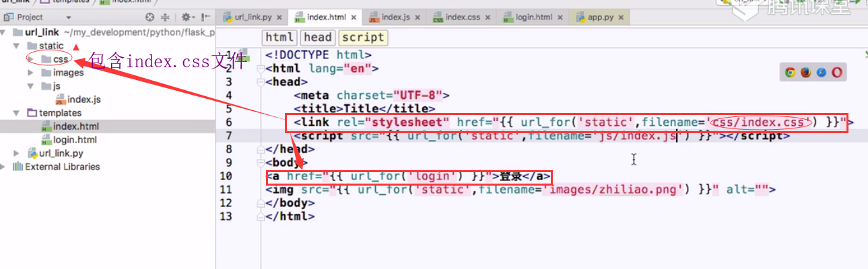Select login.html in project tree

pos(69,140)
